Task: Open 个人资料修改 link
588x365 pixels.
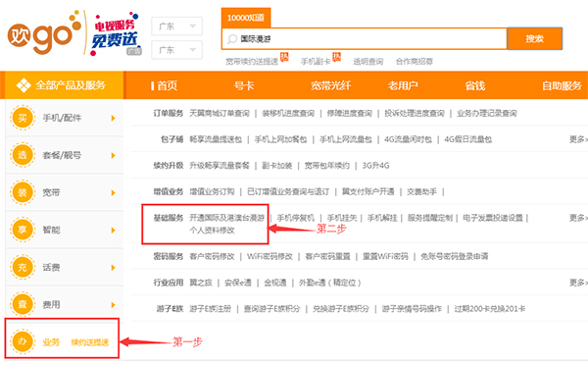Action: click(x=212, y=231)
